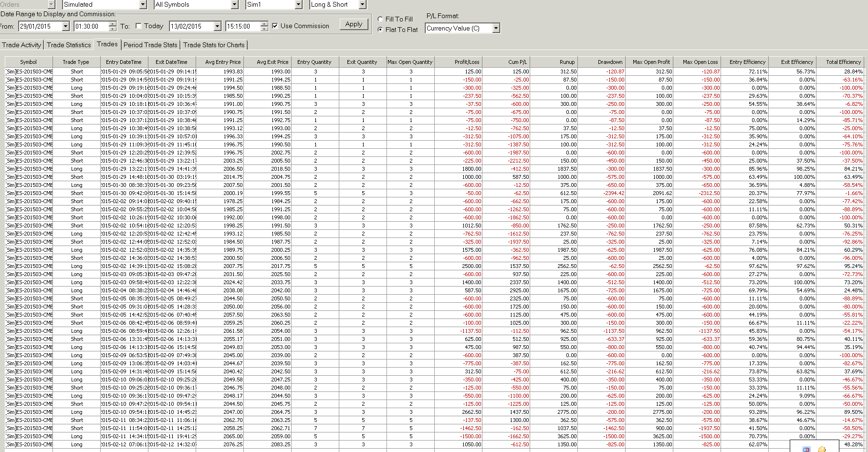Open the Simulated account type dropdown

tap(143, 5)
